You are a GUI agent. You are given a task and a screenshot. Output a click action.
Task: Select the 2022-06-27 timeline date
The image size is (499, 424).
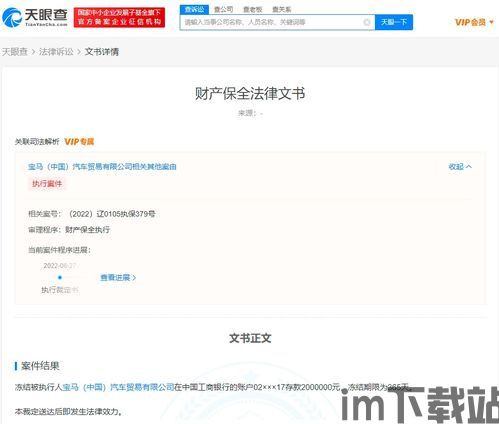tap(60, 266)
